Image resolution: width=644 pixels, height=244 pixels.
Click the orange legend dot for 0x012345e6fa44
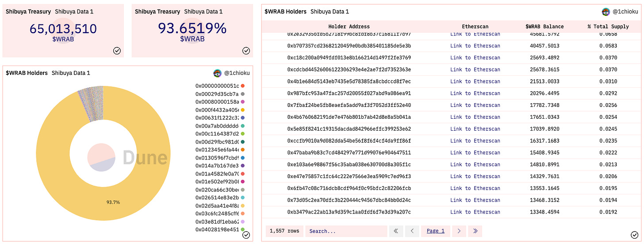tap(243, 150)
